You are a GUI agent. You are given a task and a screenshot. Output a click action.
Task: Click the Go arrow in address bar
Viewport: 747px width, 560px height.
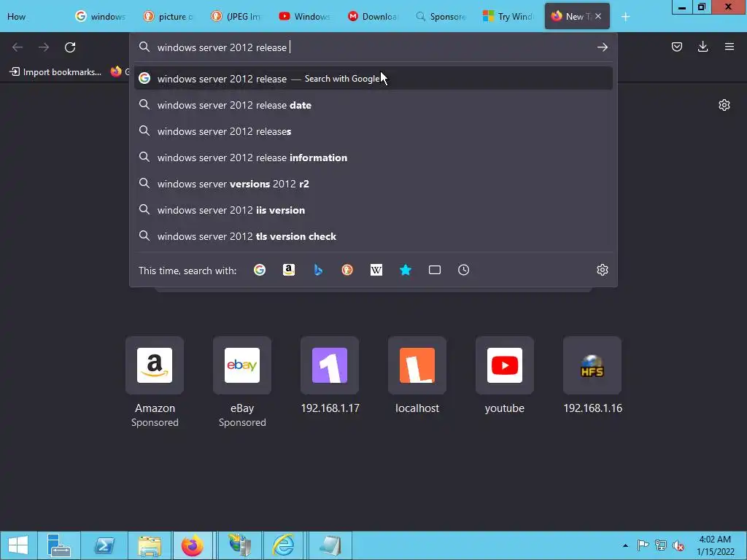click(602, 47)
